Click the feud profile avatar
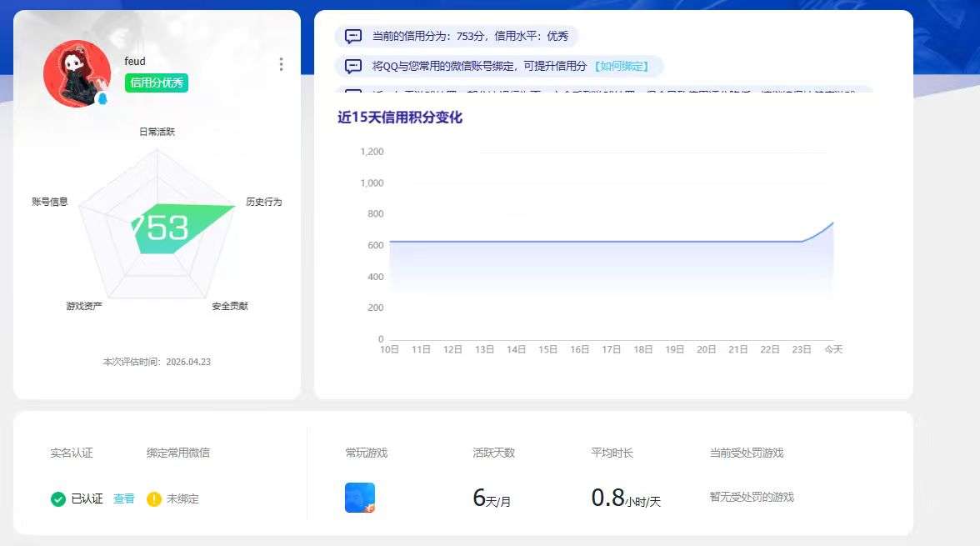 tap(77, 74)
